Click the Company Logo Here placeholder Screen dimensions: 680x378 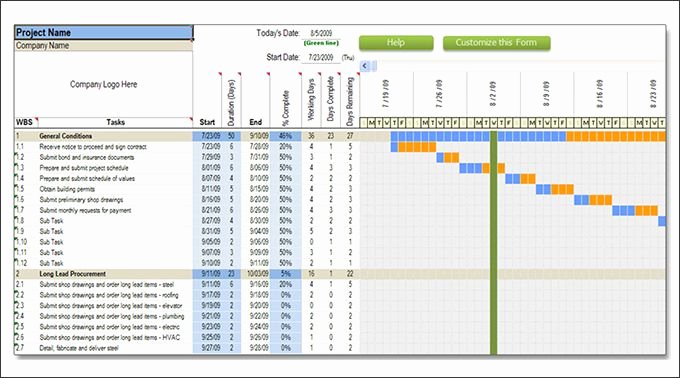(x=104, y=85)
